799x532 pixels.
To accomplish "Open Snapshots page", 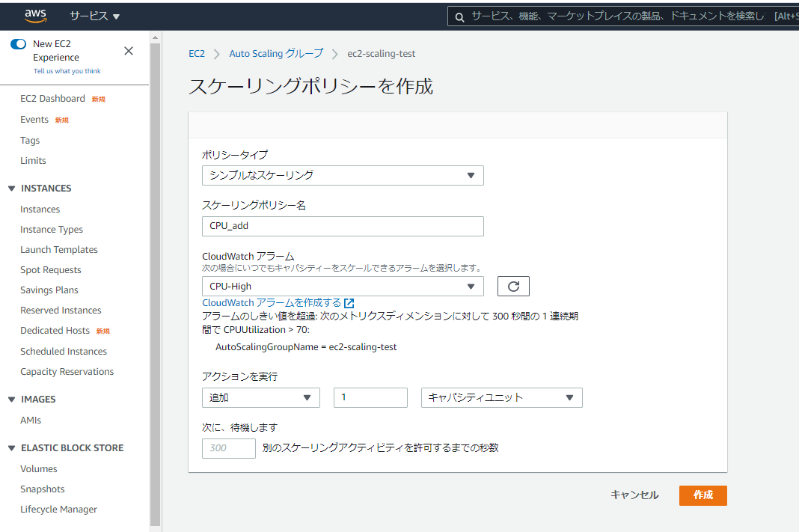I will (43, 489).
